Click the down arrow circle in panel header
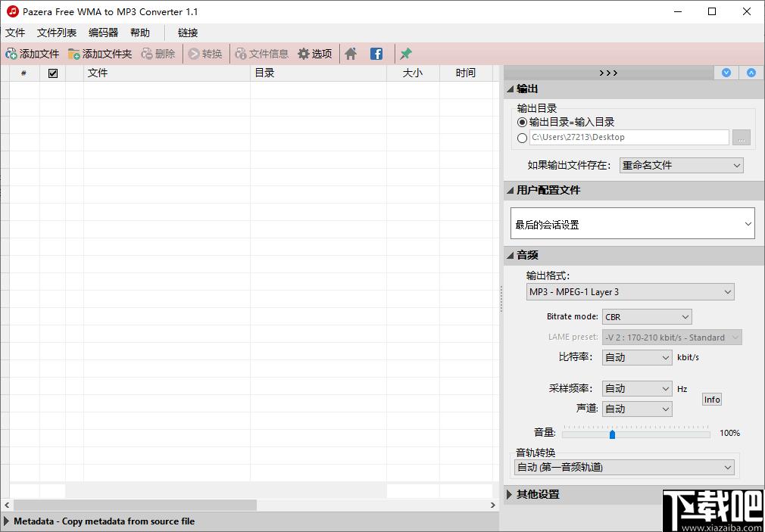The width and height of the screenshot is (765, 532). [726, 73]
